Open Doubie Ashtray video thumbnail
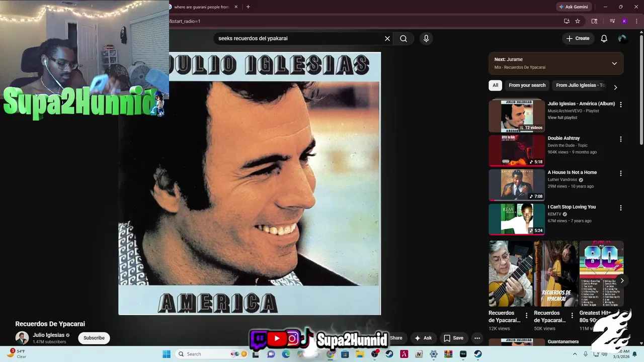 (x=517, y=150)
